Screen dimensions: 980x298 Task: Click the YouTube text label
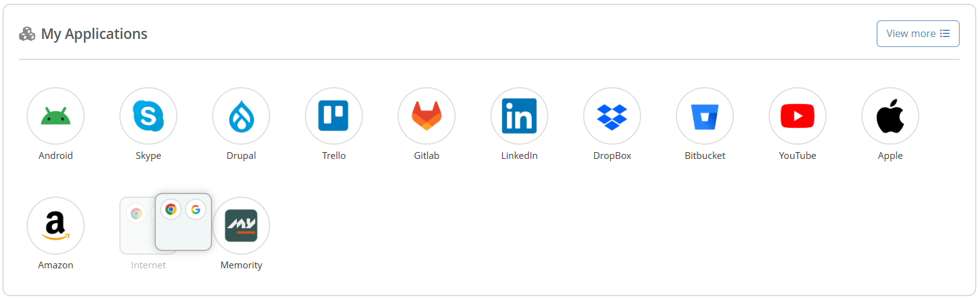pyautogui.click(x=798, y=156)
